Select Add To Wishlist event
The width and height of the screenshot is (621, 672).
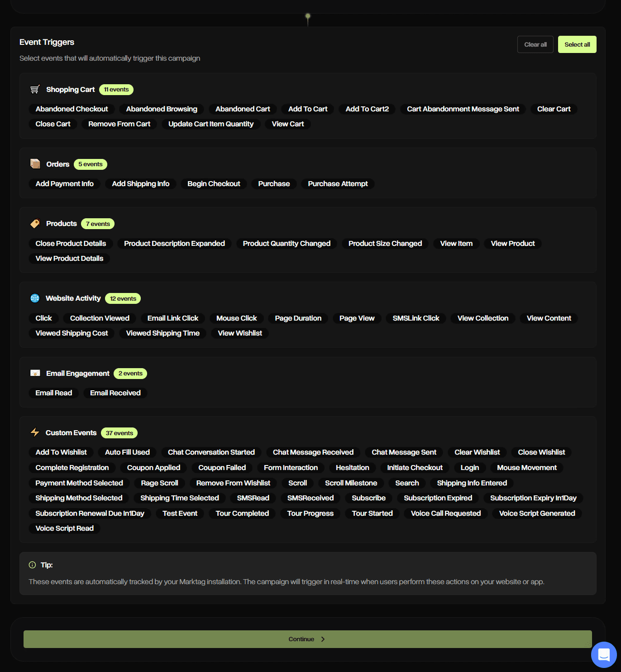(61, 452)
